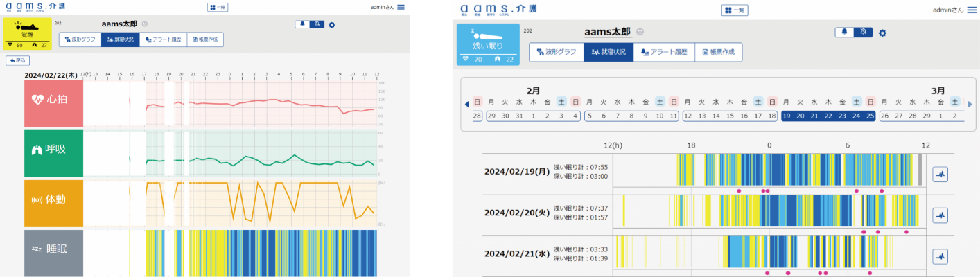Advance calendar with right arrow

(970, 105)
